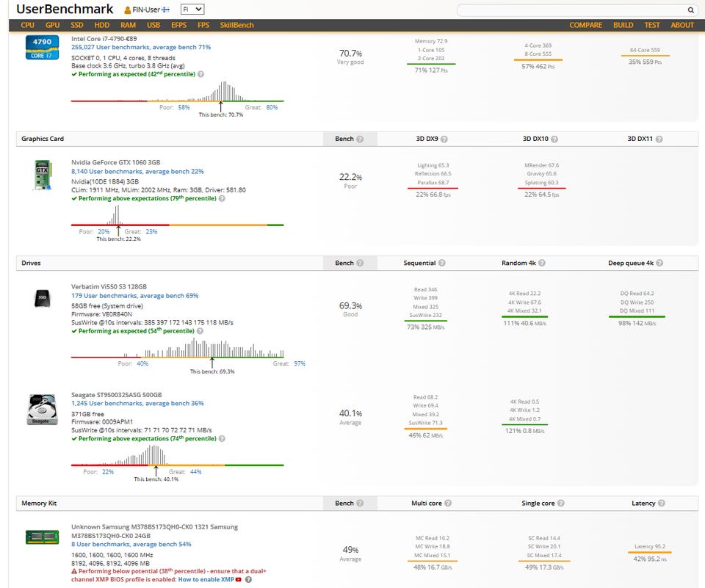
Task: Open the GPU Great 23% link
Action: point(151,231)
